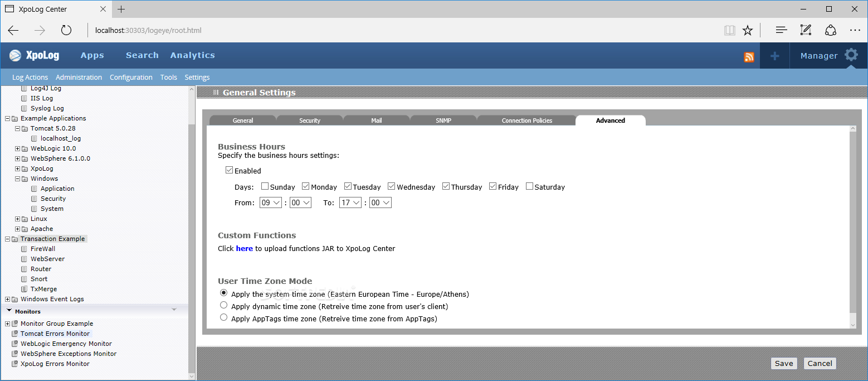The image size is (868, 381).
Task: Open the Log Actions menu
Action: click(30, 78)
